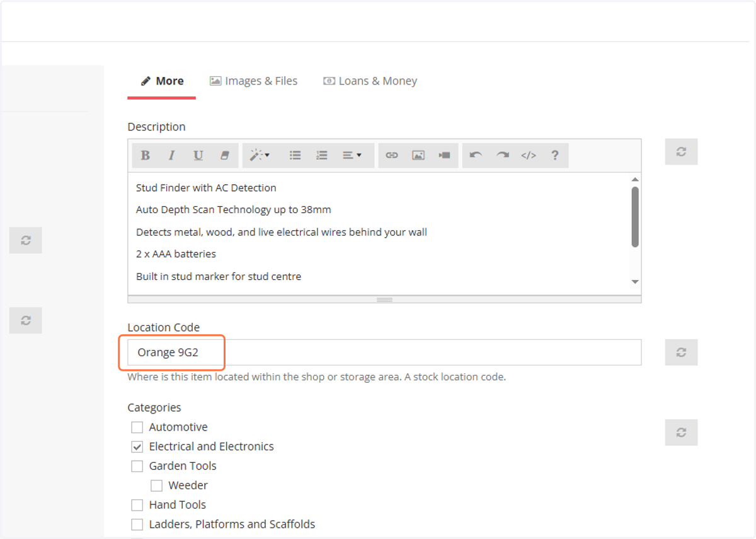
Task: Check the Weeder subcategory
Action: click(157, 486)
